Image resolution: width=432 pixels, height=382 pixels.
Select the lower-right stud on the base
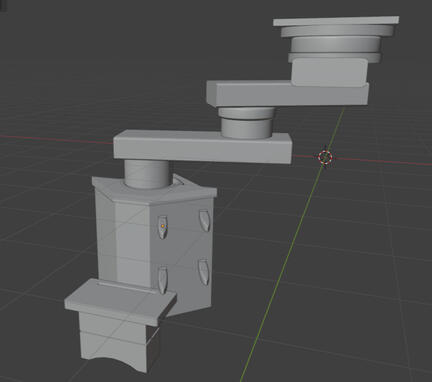pyautogui.click(x=204, y=272)
